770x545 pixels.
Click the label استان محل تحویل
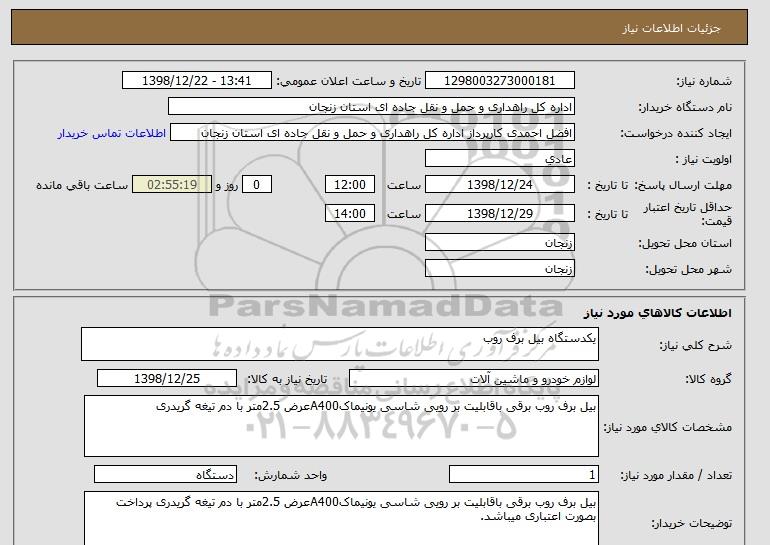pos(685,244)
